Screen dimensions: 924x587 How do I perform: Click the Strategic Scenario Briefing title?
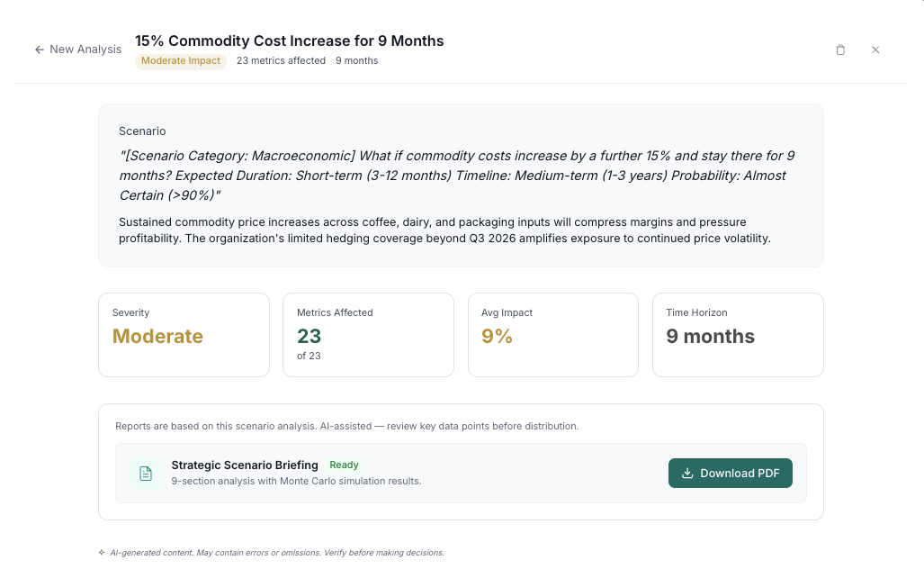point(244,465)
